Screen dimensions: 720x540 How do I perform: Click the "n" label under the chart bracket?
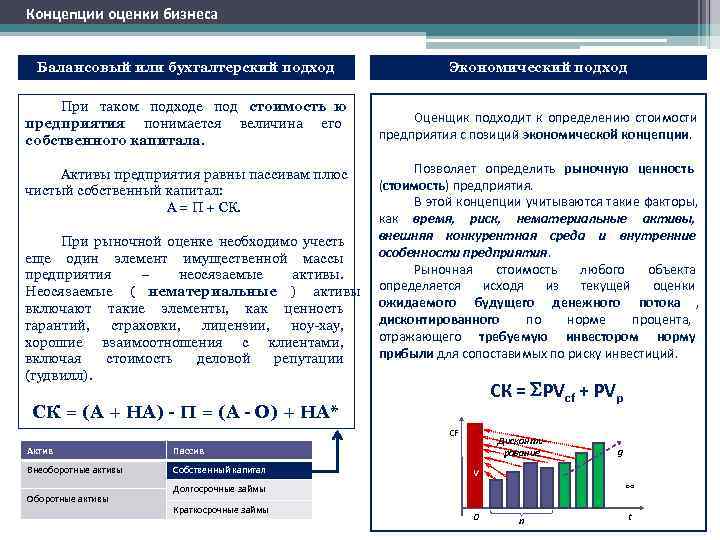click(x=522, y=521)
